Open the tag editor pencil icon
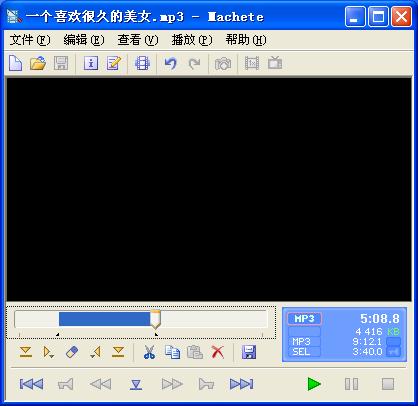This screenshot has width=418, height=406. (113, 63)
